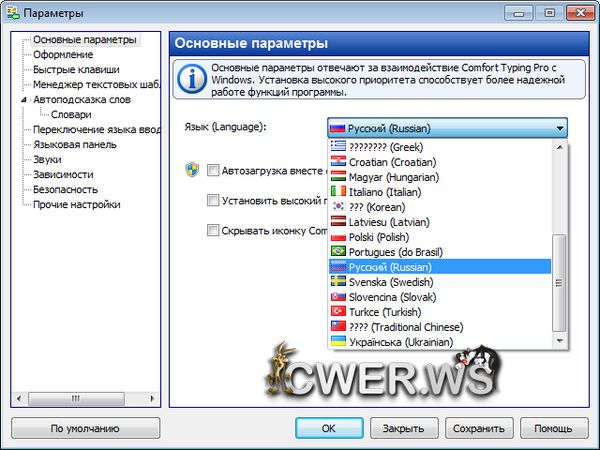Select the Greek flag icon in language list

[x=338, y=146]
